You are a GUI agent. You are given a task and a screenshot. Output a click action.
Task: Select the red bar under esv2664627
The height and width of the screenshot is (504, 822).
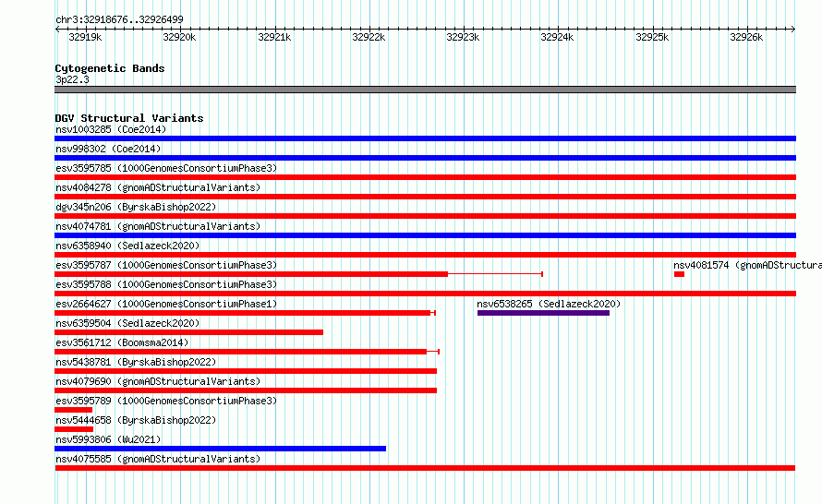coord(242,313)
